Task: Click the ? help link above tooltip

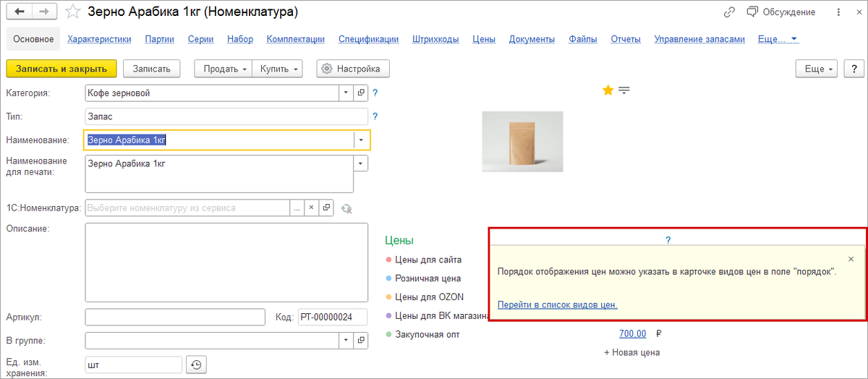Action: tap(668, 240)
